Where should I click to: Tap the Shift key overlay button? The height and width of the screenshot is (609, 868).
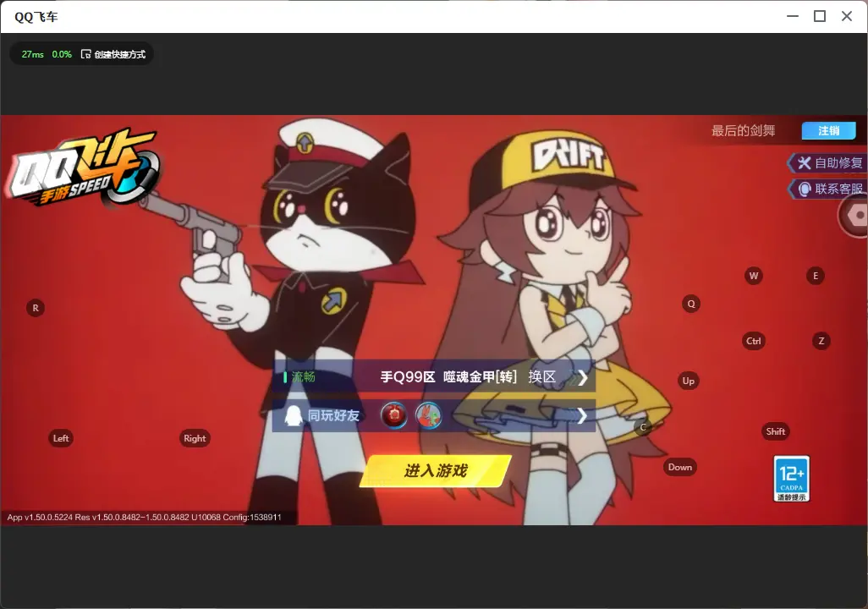[776, 431]
